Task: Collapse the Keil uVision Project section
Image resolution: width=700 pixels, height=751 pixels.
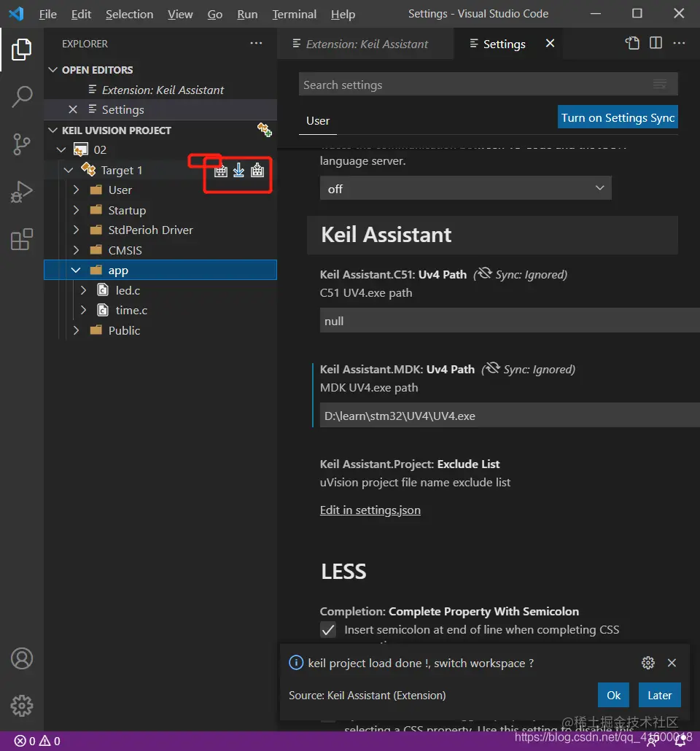Action: (53, 131)
